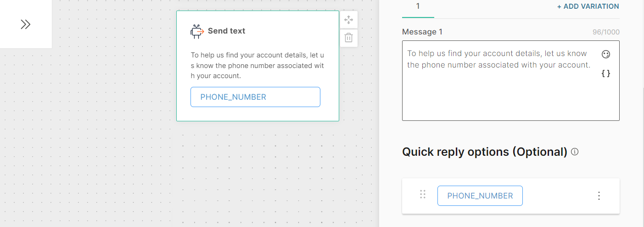This screenshot has height=227, width=644.
Task: Show info about Quick reply options
Action: 575,152
